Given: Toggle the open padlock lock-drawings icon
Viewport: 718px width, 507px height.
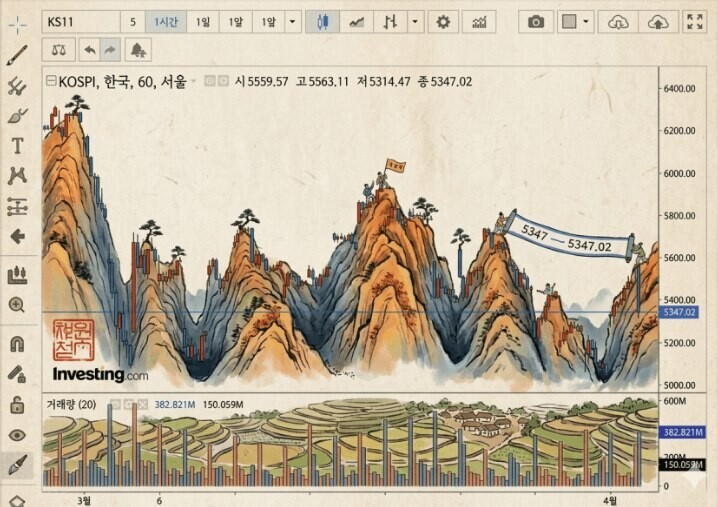Looking at the screenshot, I should pyautogui.click(x=17, y=405).
